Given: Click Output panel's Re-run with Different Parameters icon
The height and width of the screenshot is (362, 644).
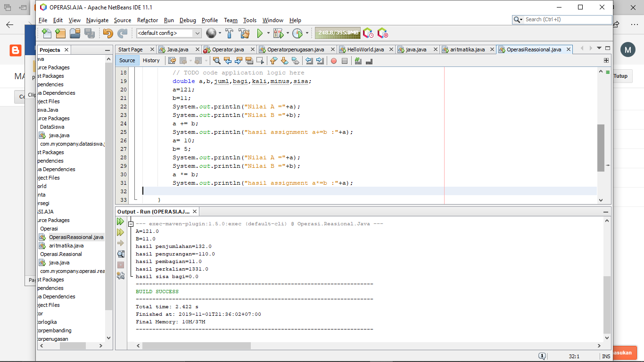Looking at the screenshot, I should click(x=121, y=232).
